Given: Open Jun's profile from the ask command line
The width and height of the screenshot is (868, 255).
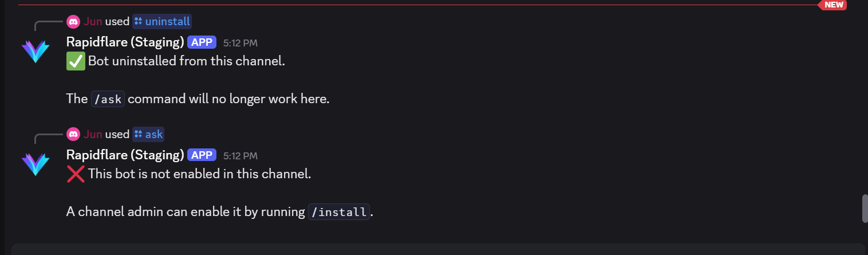Looking at the screenshot, I should (x=93, y=135).
